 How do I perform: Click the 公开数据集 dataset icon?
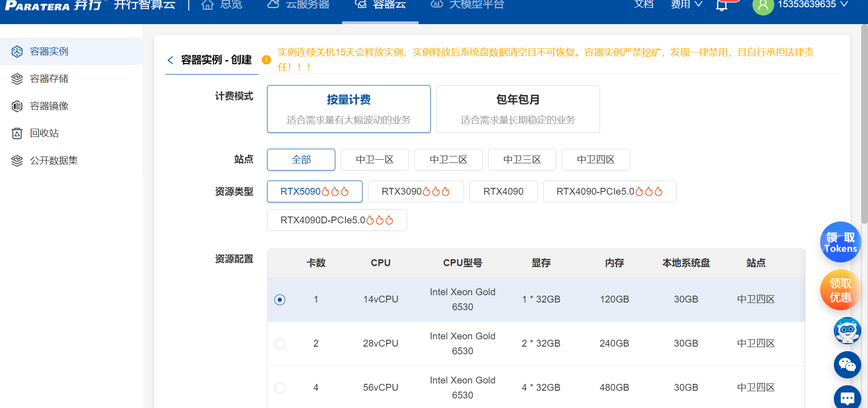[17, 161]
